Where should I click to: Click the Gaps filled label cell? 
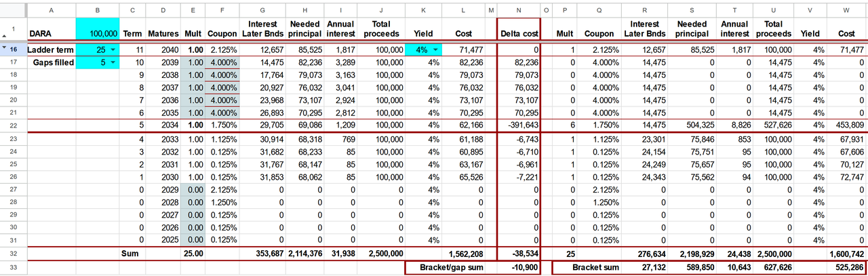(52, 62)
